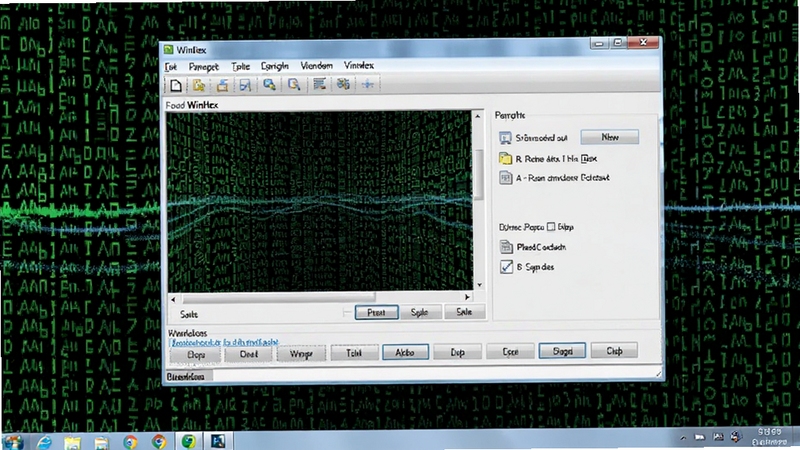This screenshot has width=800, height=450.
Task: Click the Takt button in bottom row
Action: [354, 353]
